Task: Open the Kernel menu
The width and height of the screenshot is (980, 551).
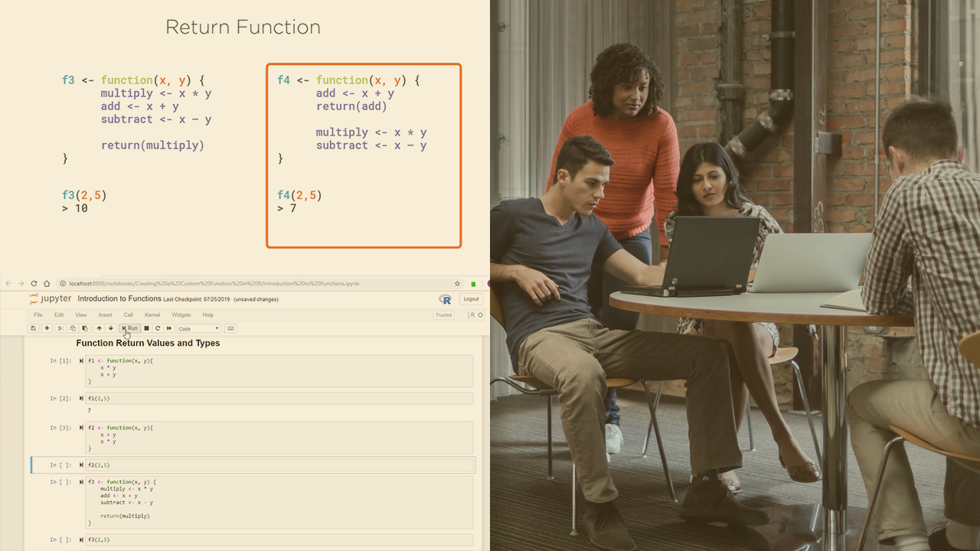Action: [x=152, y=315]
